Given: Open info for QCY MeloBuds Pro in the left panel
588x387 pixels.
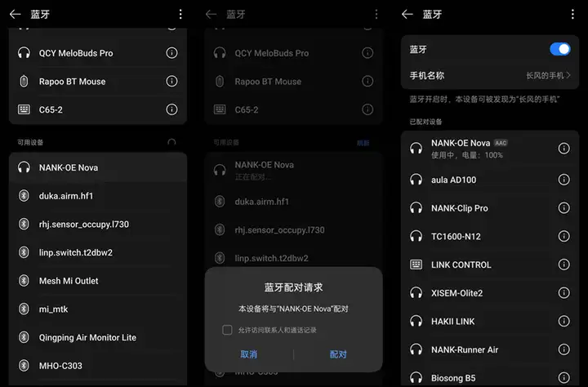Looking at the screenshot, I should 171,53.
